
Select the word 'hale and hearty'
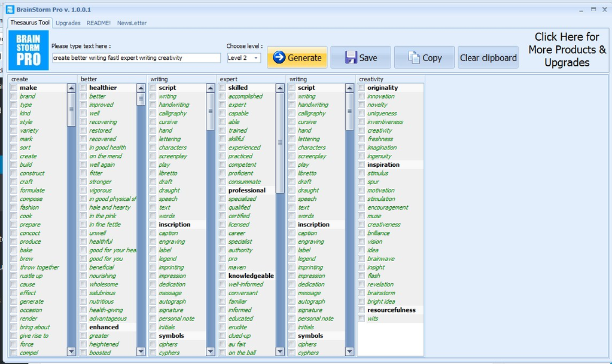[x=109, y=207]
